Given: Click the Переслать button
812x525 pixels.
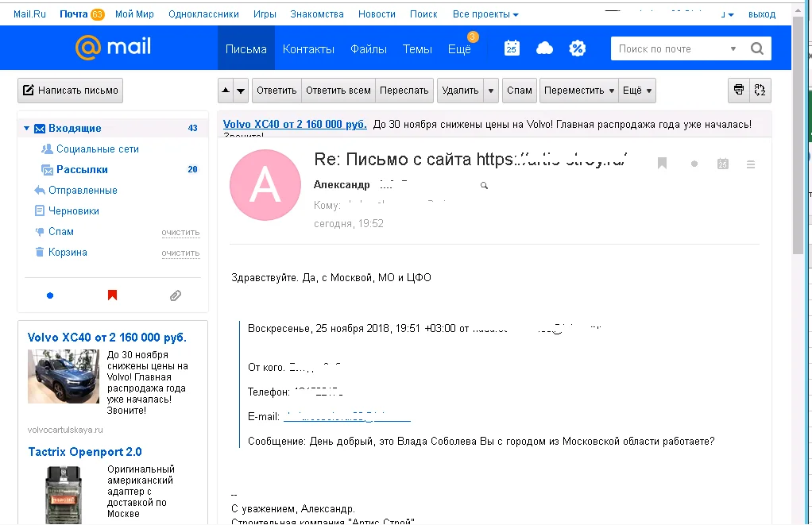Looking at the screenshot, I should [404, 90].
